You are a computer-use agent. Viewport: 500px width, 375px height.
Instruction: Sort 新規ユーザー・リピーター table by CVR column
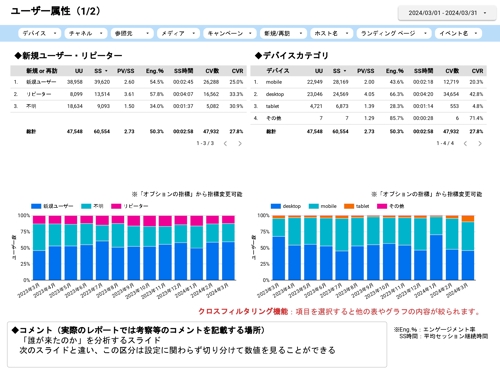(237, 71)
